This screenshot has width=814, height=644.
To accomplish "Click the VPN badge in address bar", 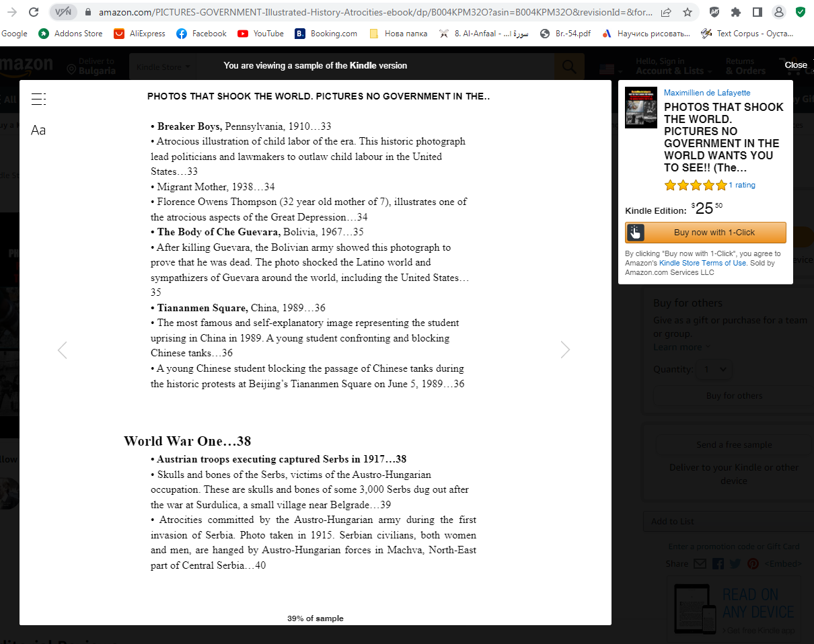I will click(x=62, y=12).
